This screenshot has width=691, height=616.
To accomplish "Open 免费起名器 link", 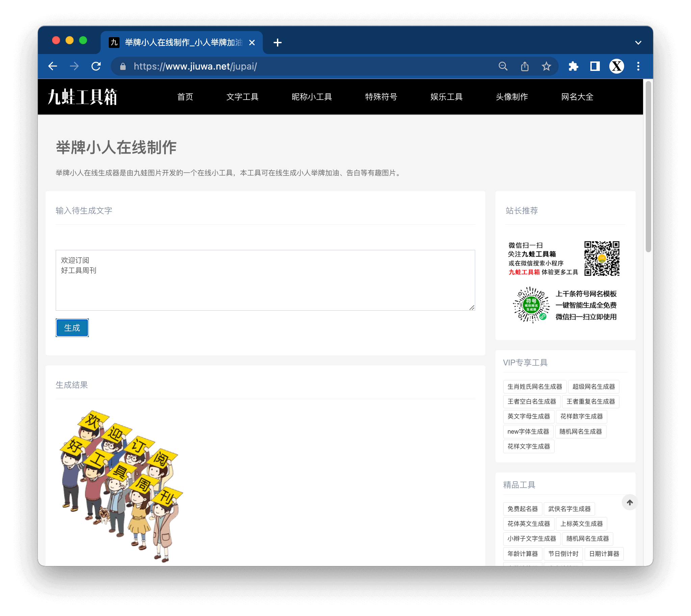I will point(522,508).
